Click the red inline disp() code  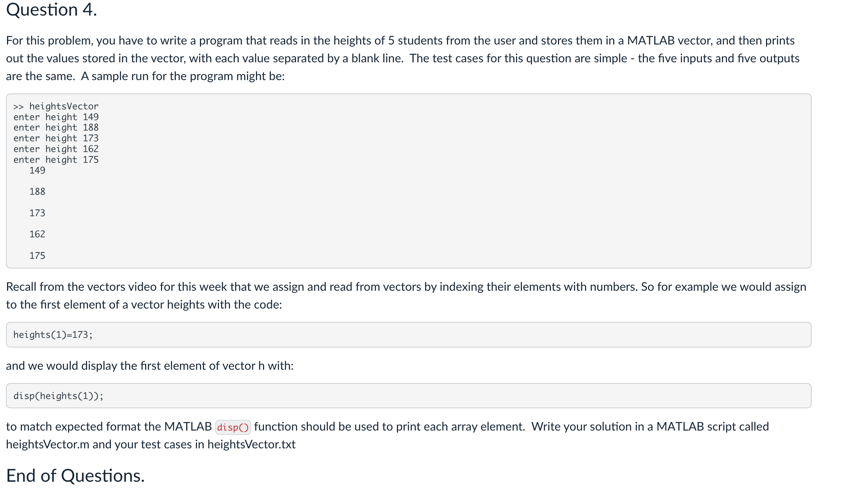click(233, 427)
